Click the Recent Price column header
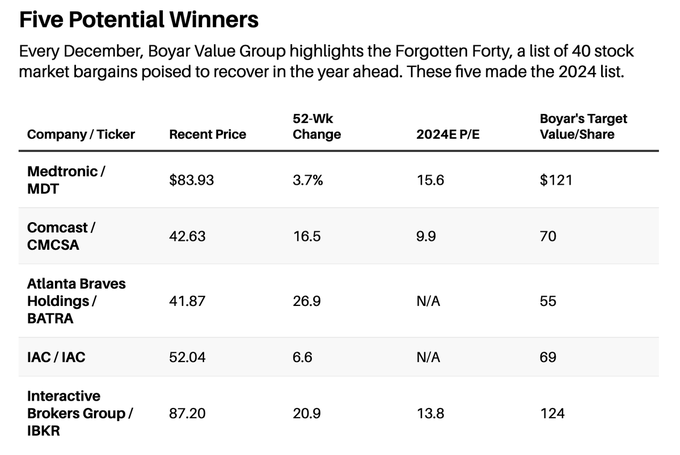Viewport: 680px width, 455px height. [208, 134]
